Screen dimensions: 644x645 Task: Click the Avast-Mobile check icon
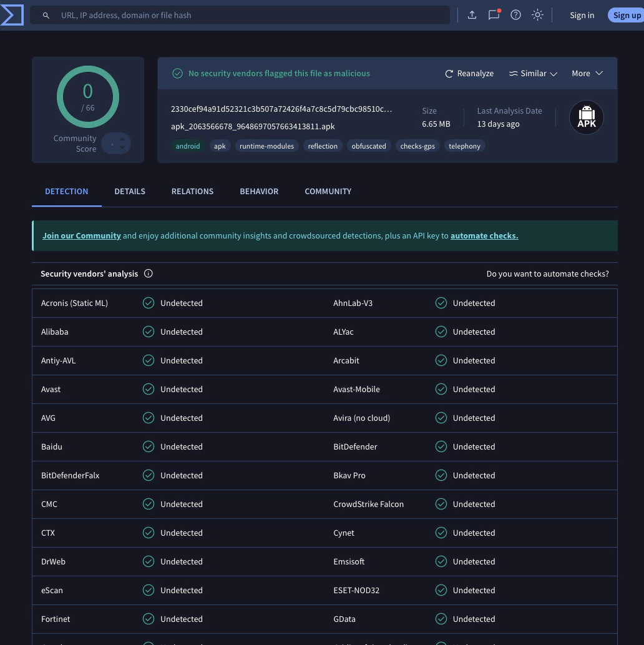point(441,389)
